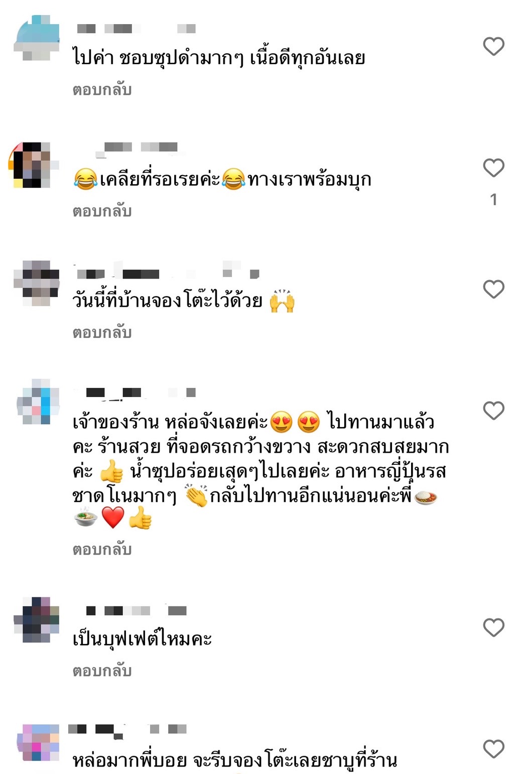Like the long comment about เจ้าของร้าน
Image resolution: width=532 pixels, height=774 pixels.
point(493,411)
